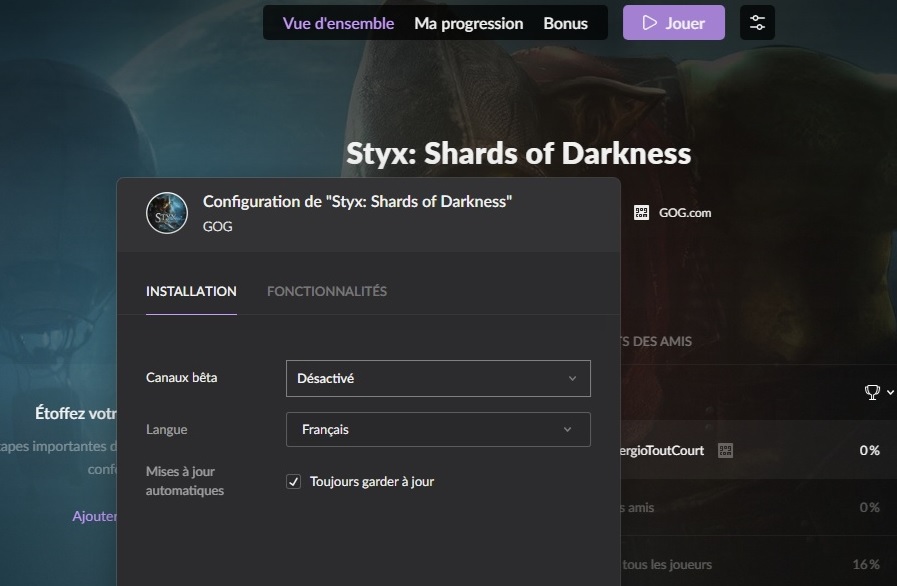Open the Canaux bêta dropdown
The height and width of the screenshot is (586, 897).
(438, 378)
